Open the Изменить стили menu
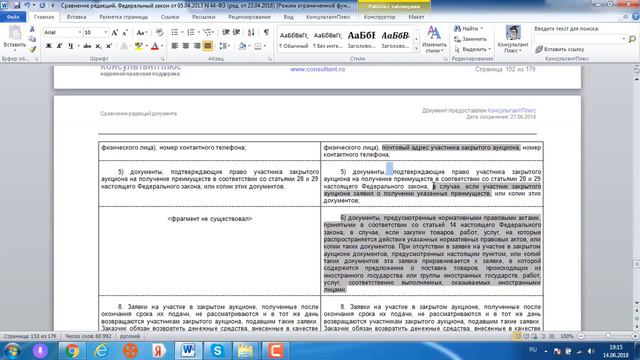640x360 pixels. pos(434,40)
